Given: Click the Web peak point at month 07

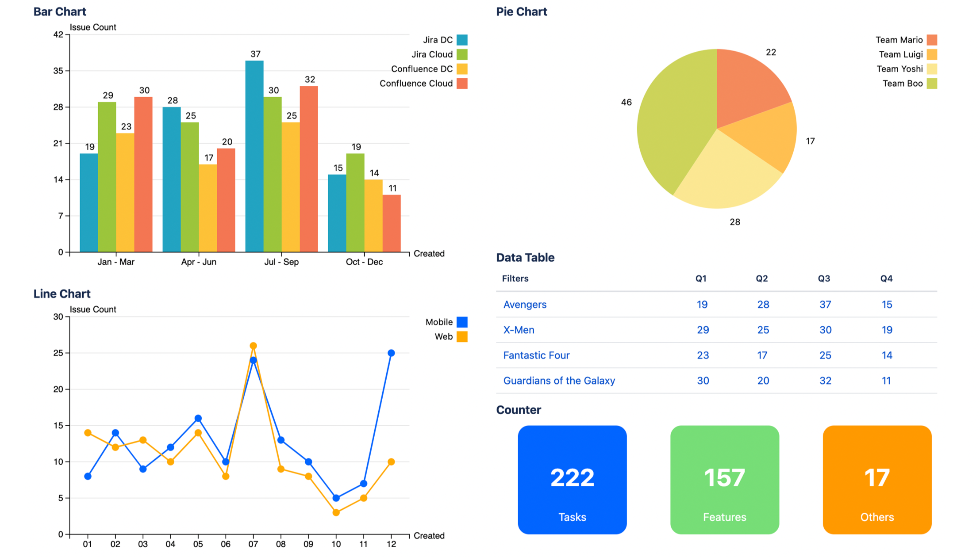Looking at the screenshot, I should coord(253,346).
